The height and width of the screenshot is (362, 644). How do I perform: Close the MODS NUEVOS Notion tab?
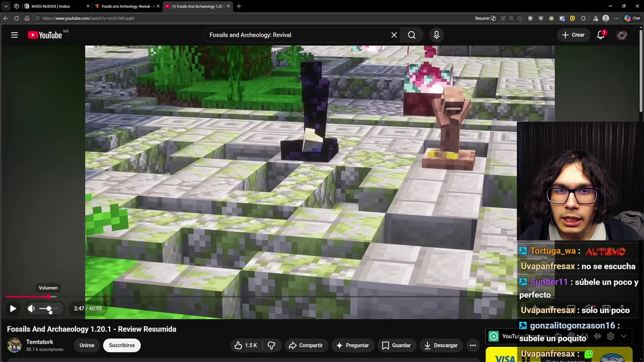[88, 6]
